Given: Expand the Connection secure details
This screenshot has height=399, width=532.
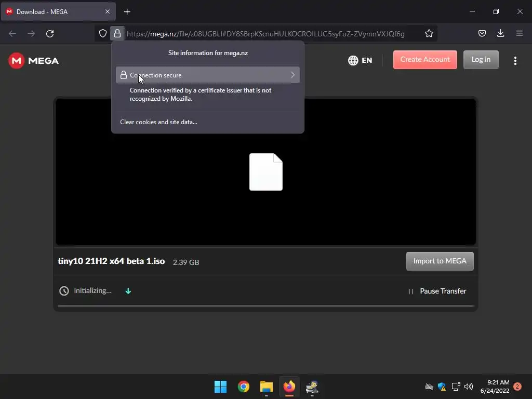Looking at the screenshot, I should pyautogui.click(x=208, y=75).
